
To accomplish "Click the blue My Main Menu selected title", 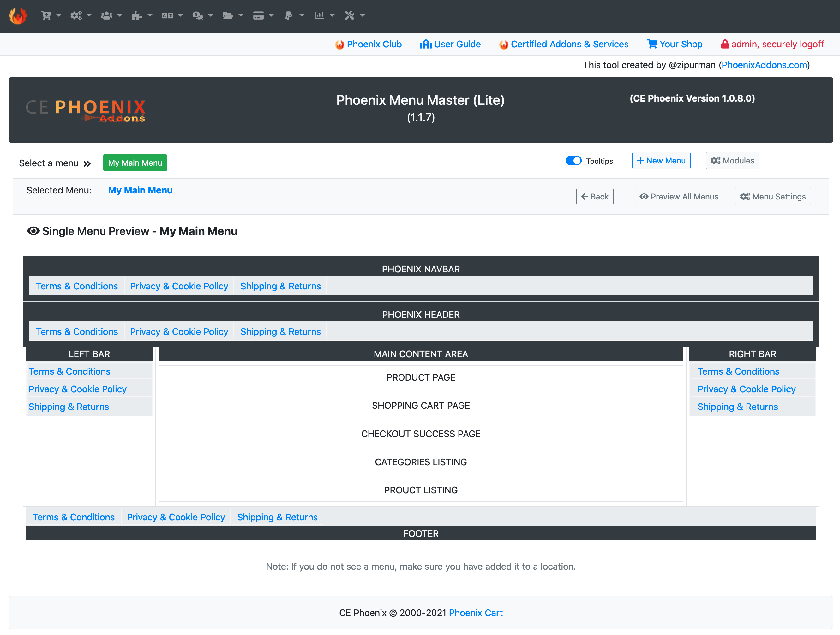I will [140, 191].
